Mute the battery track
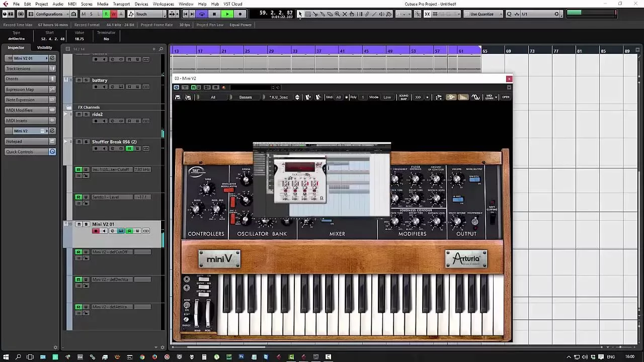The height and width of the screenshot is (362, 644). pyautogui.click(x=79, y=80)
